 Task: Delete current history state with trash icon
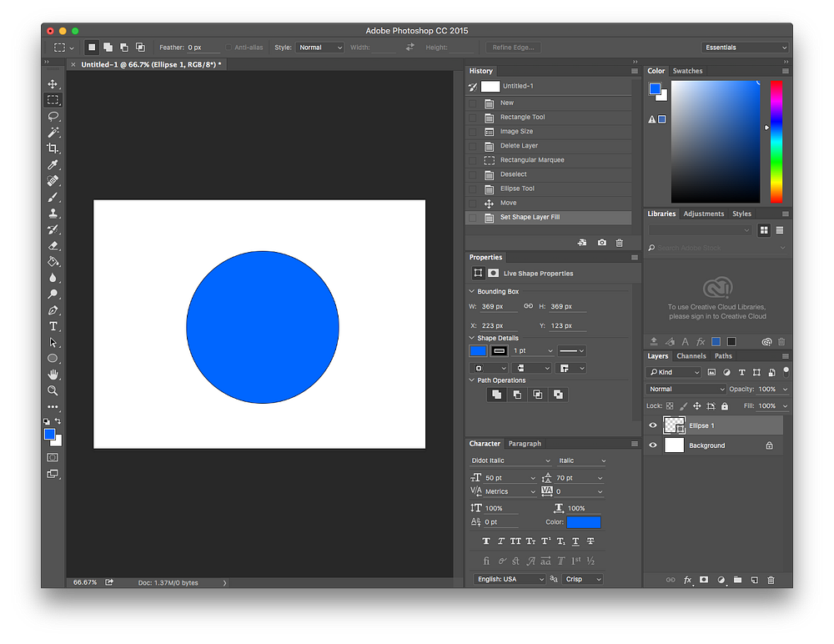point(619,243)
